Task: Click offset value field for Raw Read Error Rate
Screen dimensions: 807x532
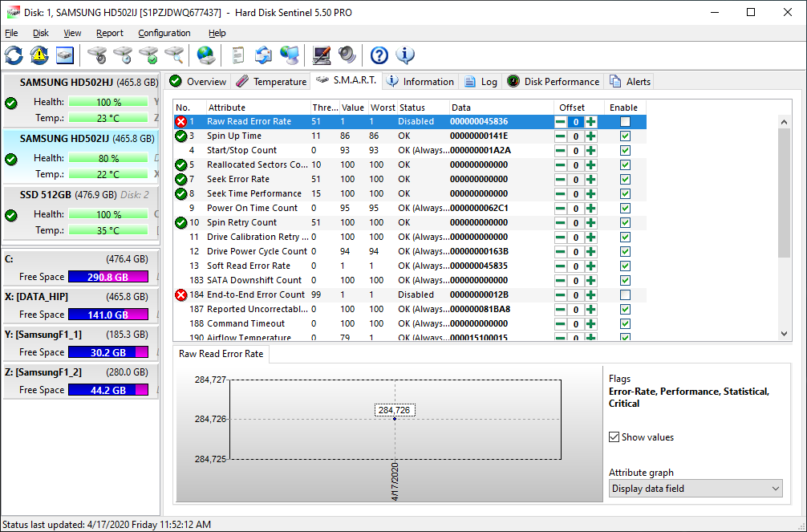Action: coord(575,122)
